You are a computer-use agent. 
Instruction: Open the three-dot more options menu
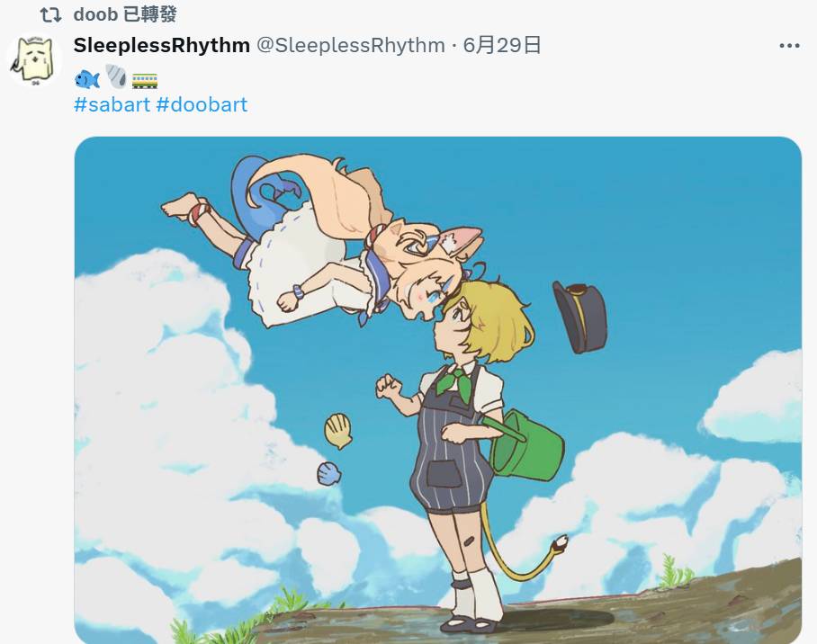click(789, 46)
